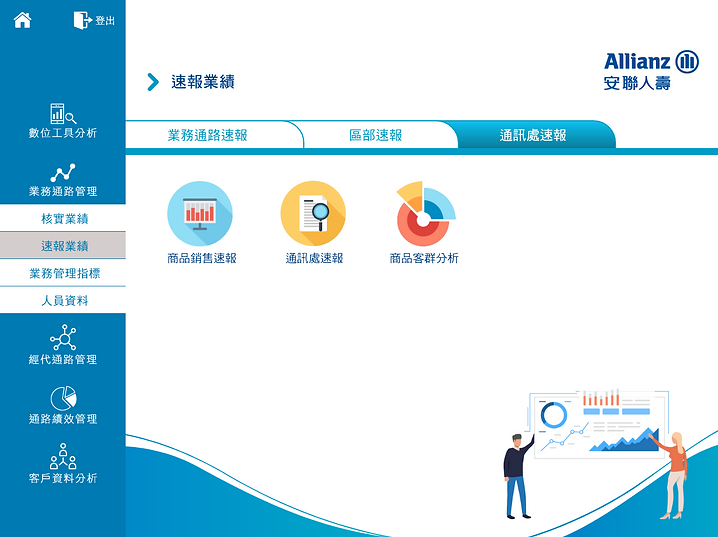Open 經代通路管理 sidebar section
718x537 pixels.
pyautogui.click(x=63, y=345)
